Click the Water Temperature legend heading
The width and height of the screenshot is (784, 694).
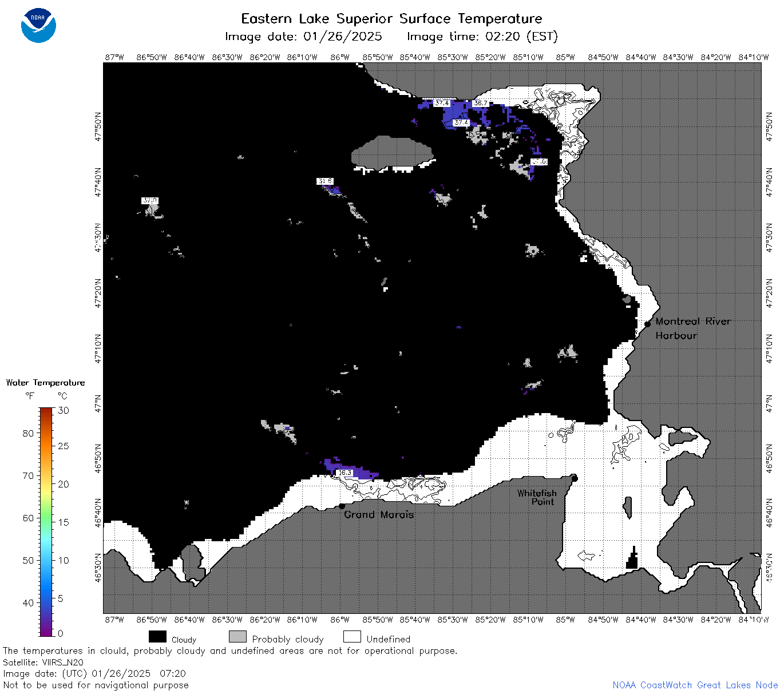coord(45,383)
